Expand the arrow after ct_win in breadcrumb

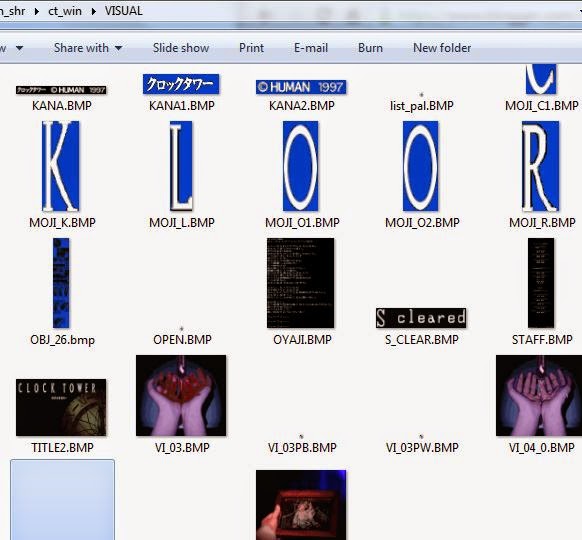pyautogui.click(x=94, y=11)
